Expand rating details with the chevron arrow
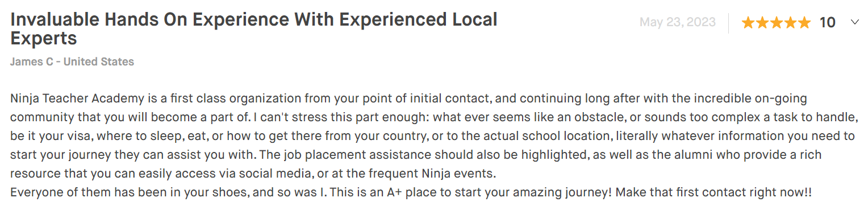 [854, 23]
